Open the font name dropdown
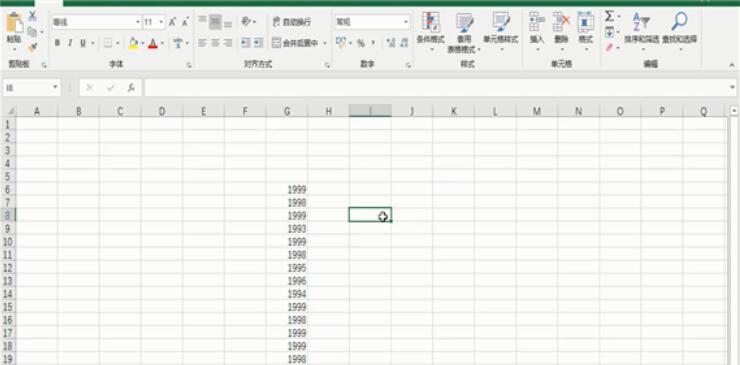740x365 pixels. point(138,22)
